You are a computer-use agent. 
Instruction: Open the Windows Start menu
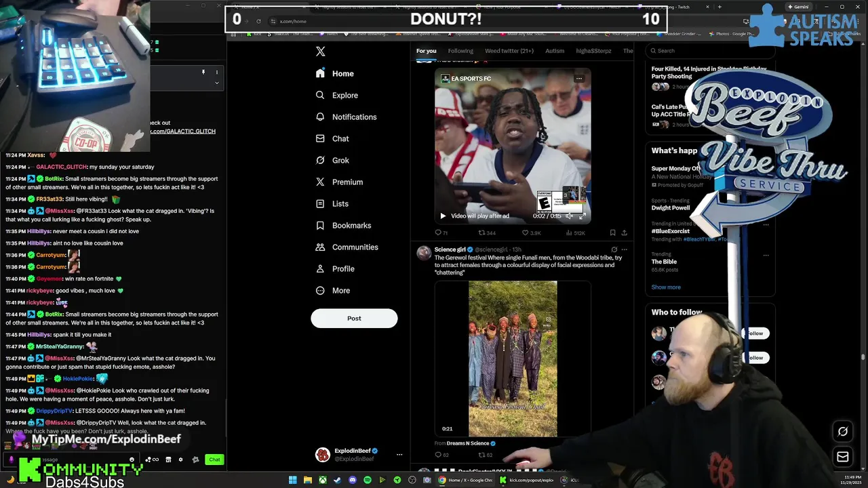point(292,480)
